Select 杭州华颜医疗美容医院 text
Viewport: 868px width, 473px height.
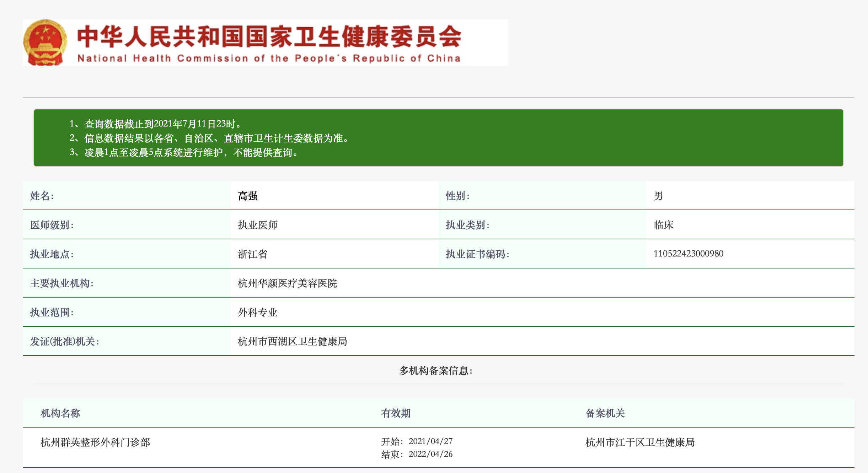pos(287,283)
